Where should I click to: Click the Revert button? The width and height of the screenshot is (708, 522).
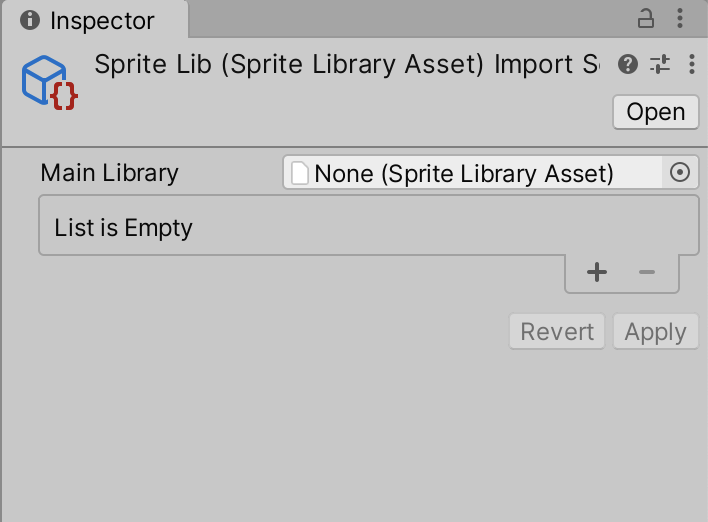557,332
